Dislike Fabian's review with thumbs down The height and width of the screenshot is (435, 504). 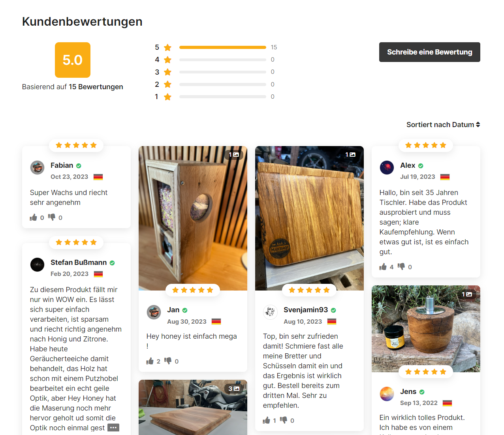pyautogui.click(x=52, y=217)
